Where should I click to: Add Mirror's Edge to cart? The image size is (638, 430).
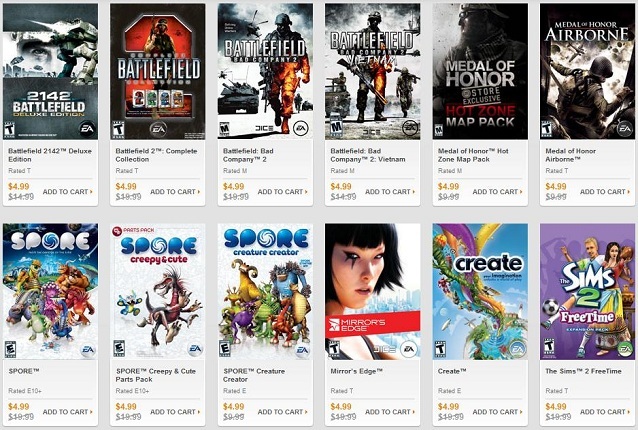click(390, 412)
